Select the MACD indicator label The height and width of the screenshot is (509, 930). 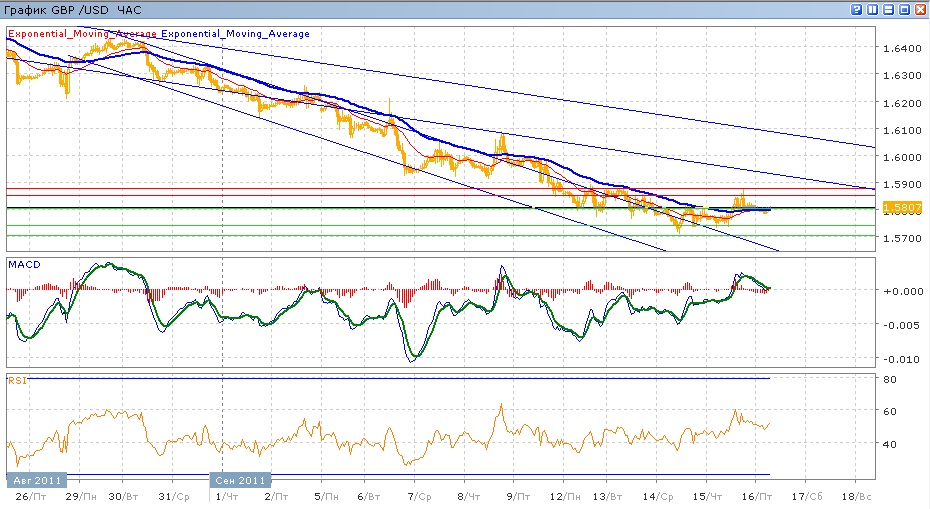[x=23, y=265]
